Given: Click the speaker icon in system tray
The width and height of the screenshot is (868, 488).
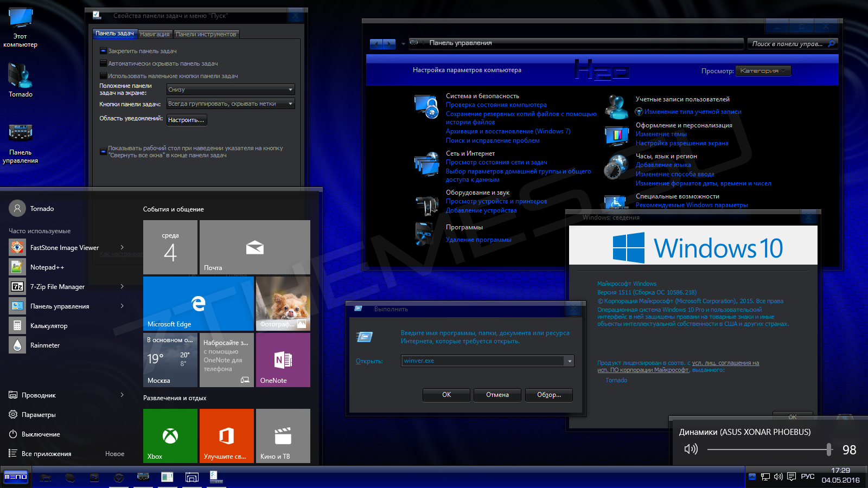Looking at the screenshot, I should tap(778, 477).
